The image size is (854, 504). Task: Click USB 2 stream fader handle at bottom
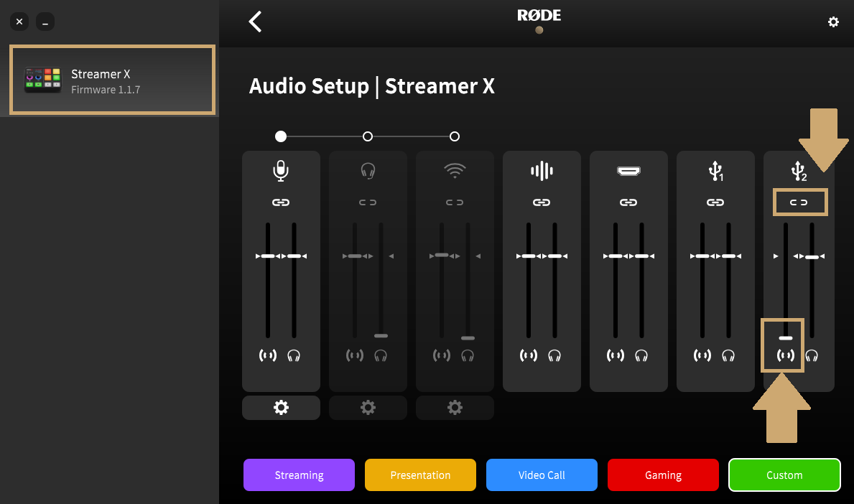click(x=785, y=338)
